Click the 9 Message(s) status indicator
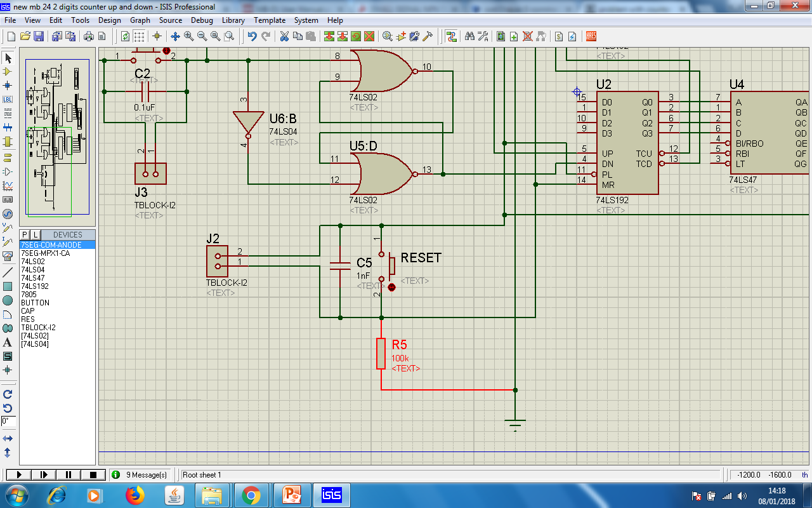812x508 pixels. click(x=141, y=474)
